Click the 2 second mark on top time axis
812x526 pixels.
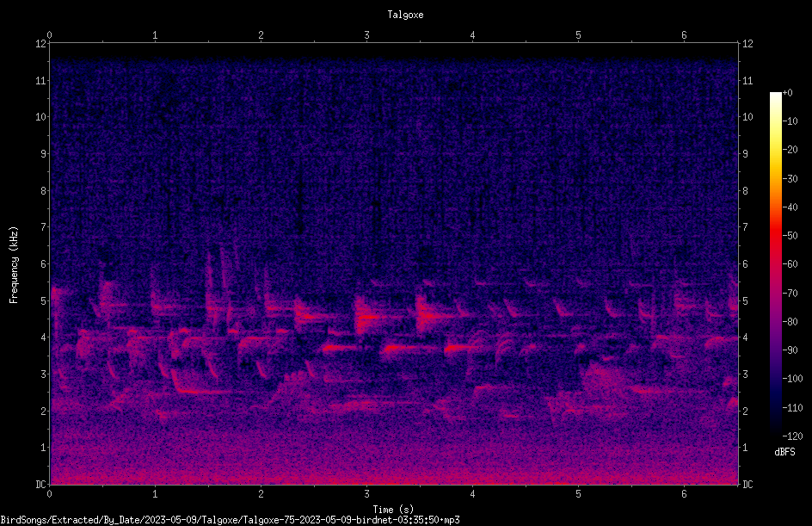(x=261, y=35)
